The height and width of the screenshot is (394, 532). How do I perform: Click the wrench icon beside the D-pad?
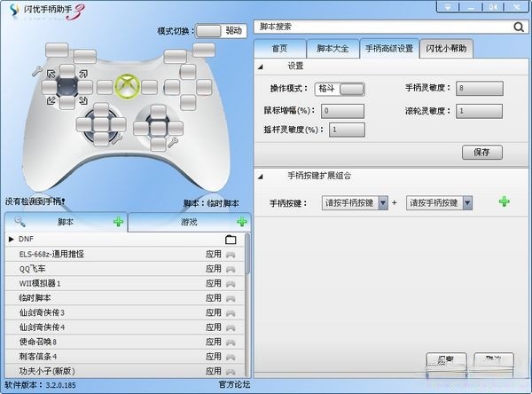37,71
